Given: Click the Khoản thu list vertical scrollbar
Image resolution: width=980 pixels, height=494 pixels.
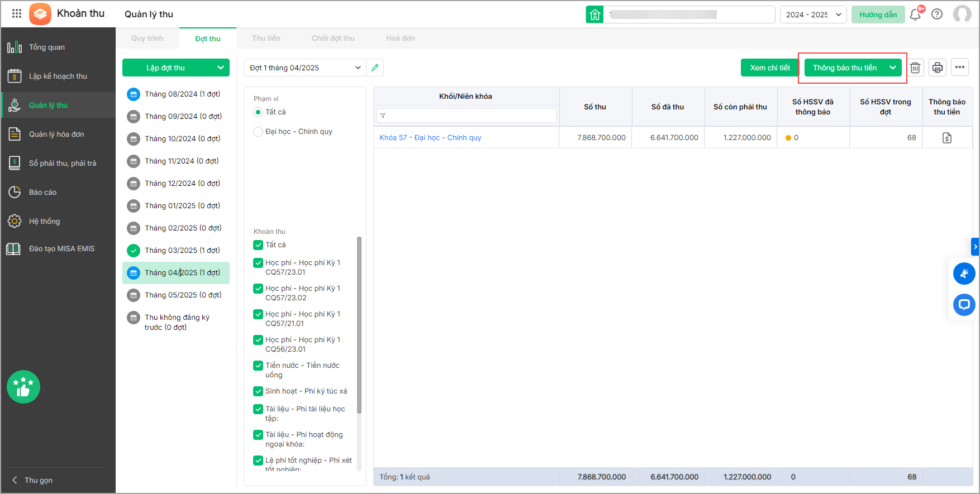Looking at the screenshot, I should point(359,324).
